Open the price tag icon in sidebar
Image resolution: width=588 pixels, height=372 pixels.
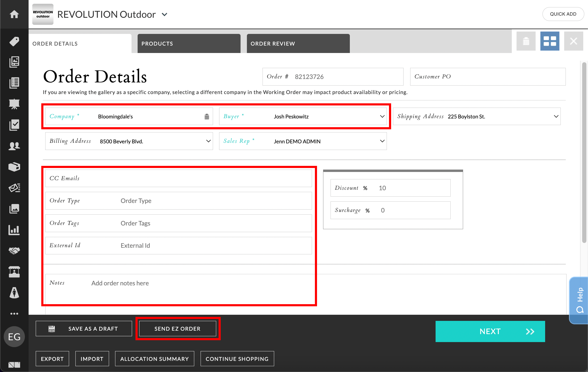pyautogui.click(x=14, y=41)
